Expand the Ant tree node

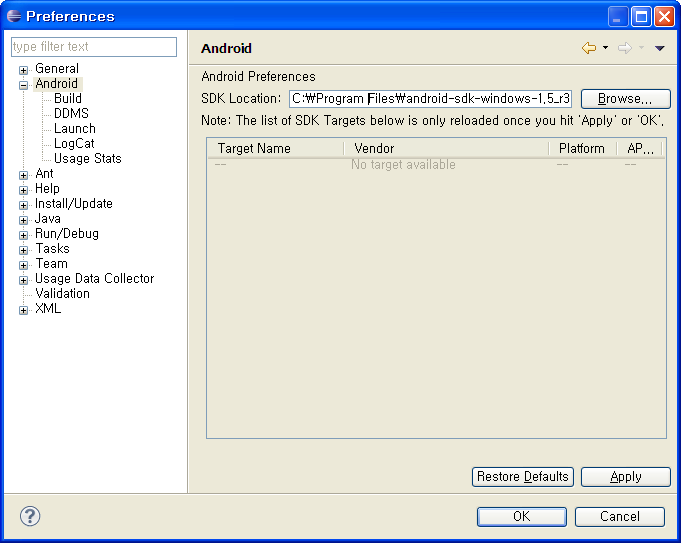(23, 175)
